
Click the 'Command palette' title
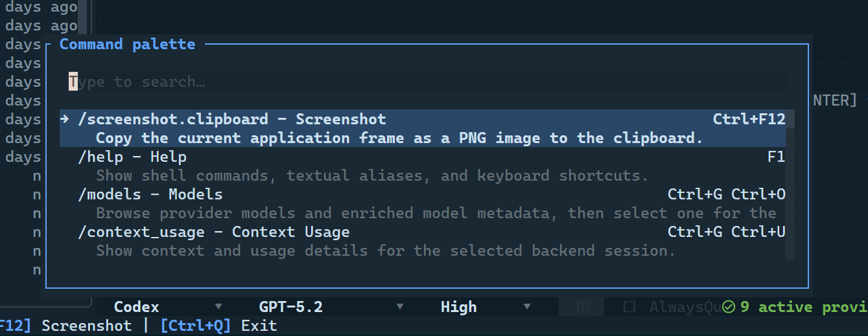pyautogui.click(x=127, y=44)
